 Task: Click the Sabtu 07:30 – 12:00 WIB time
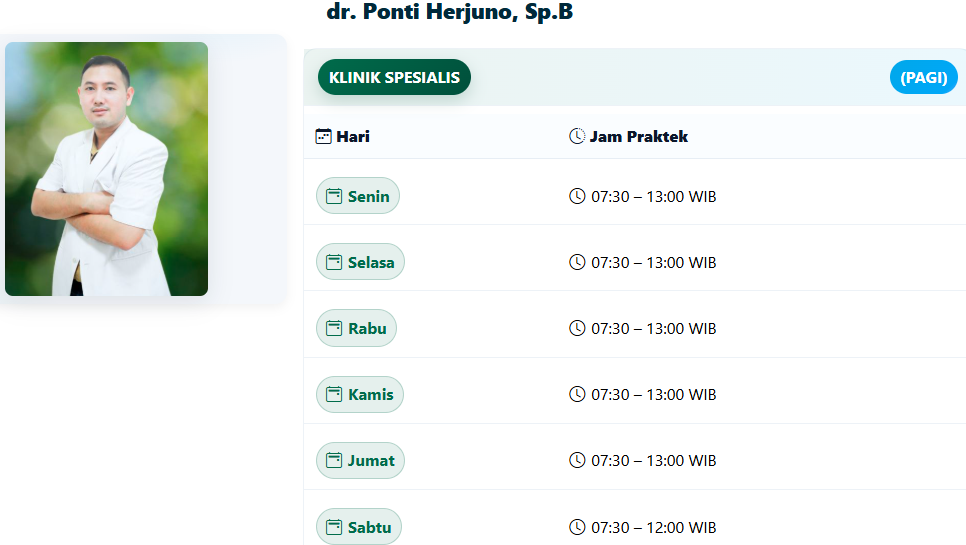[654, 527]
